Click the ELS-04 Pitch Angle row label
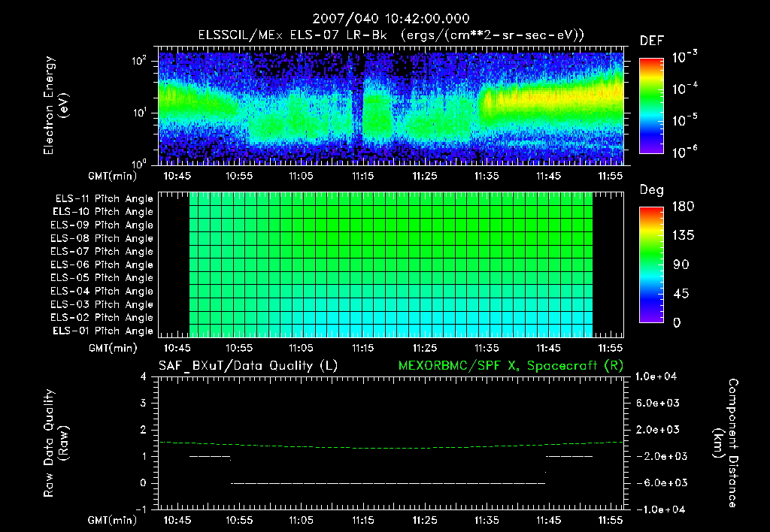This screenshot has width=770, height=532. pos(102,292)
